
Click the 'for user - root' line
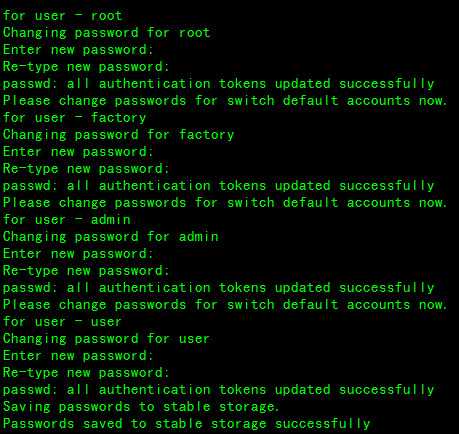pyautogui.click(x=63, y=15)
